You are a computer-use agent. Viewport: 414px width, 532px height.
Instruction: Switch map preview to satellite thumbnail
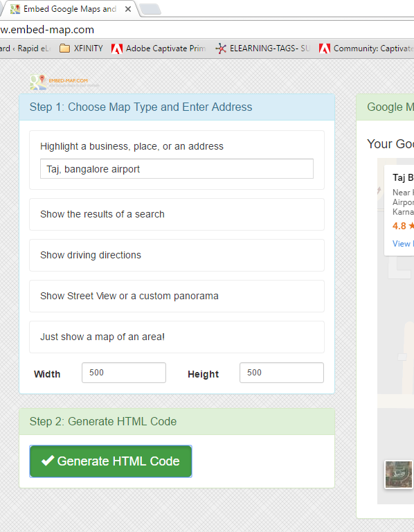click(398, 475)
